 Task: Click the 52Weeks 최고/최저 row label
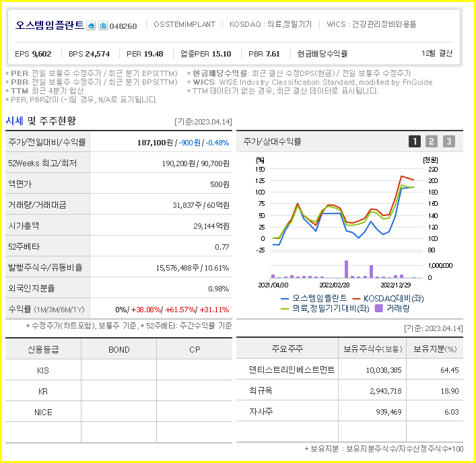coord(42,164)
